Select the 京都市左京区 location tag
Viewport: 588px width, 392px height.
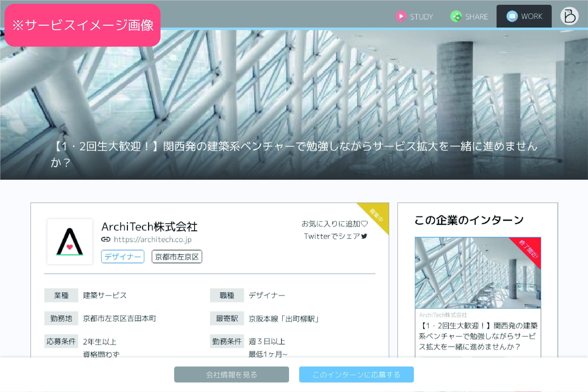[177, 256]
